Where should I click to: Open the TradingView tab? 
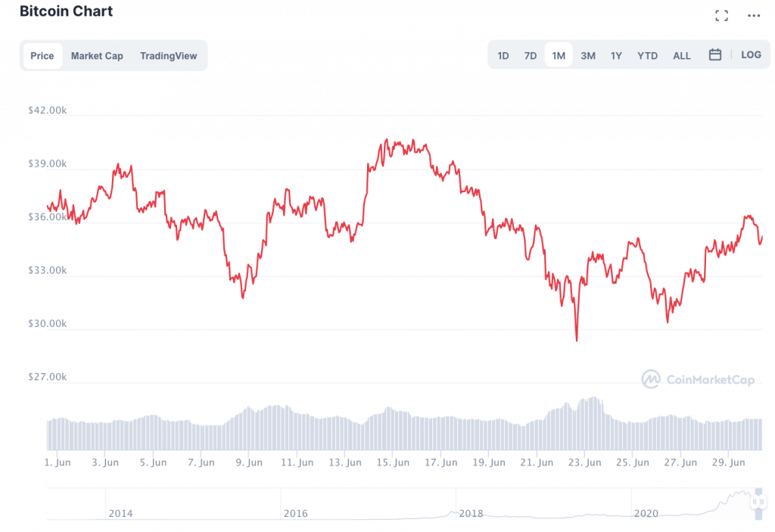pyautogui.click(x=168, y=56)
